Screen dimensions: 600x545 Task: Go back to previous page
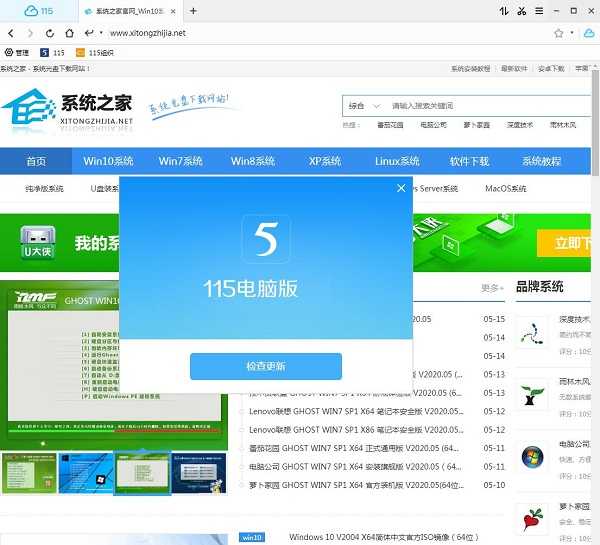click(x=11, y=33)
